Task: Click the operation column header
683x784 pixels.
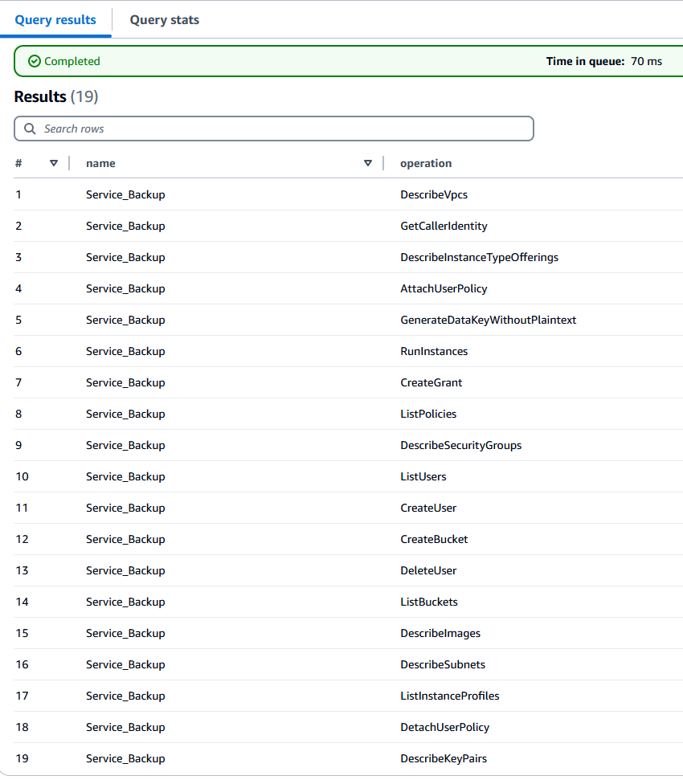Action: pyautogui.click(x=425, y=163)
